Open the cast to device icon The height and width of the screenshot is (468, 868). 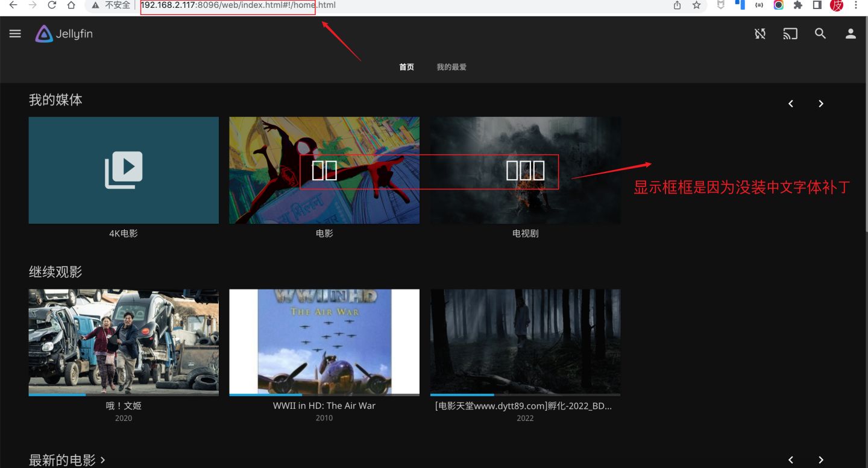pyautogui.click(x=790, y=34)
